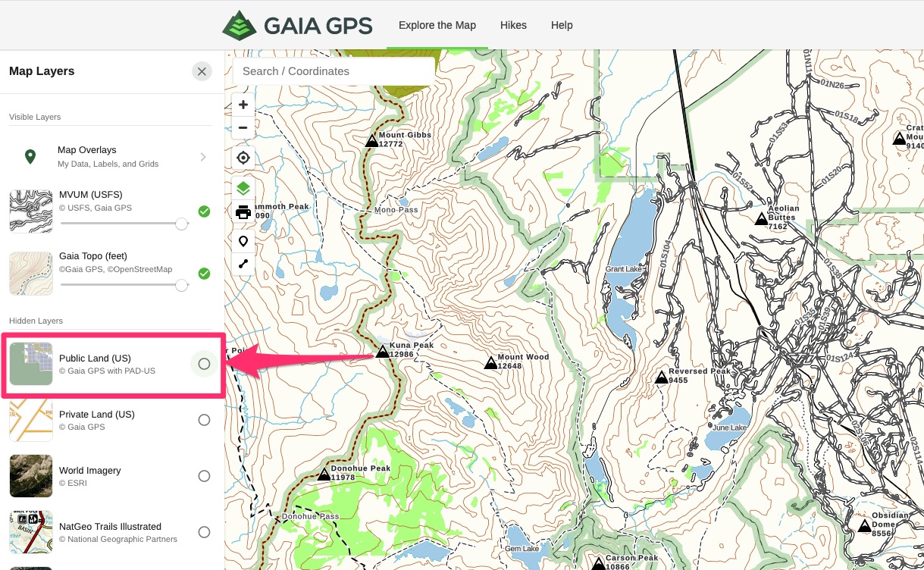
Task: Disable the MVUM (USFS) layer checkmark
Action: coord(204,211)
